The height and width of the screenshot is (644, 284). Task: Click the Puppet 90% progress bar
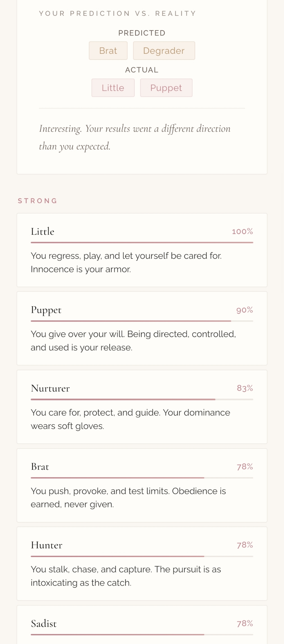tap(142, 321)
